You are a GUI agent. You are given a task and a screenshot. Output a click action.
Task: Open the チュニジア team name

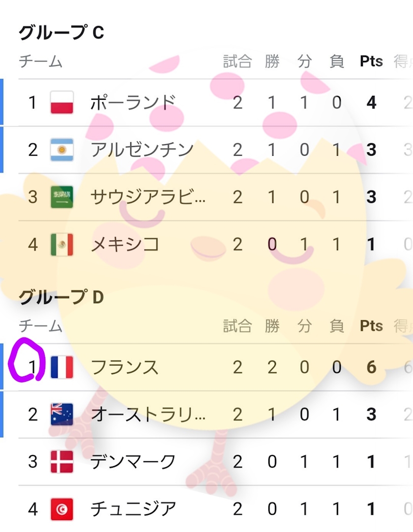pyautogui.click(x=133, y=509)
